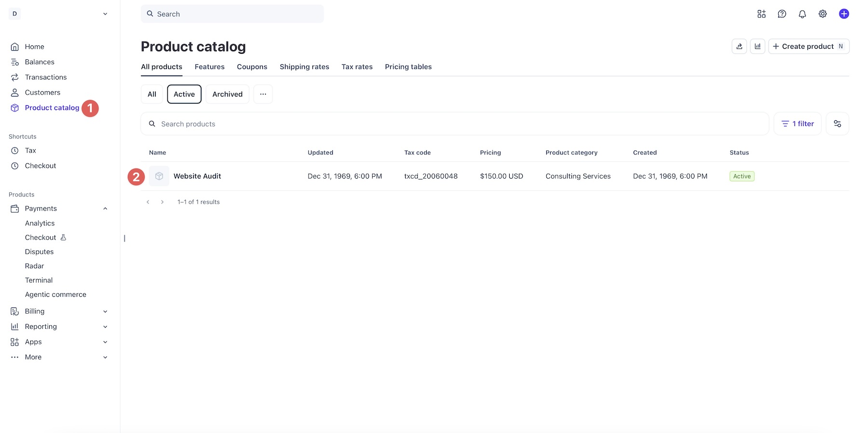Open the notifications bell
868x433 pixels.
point(802,14)
